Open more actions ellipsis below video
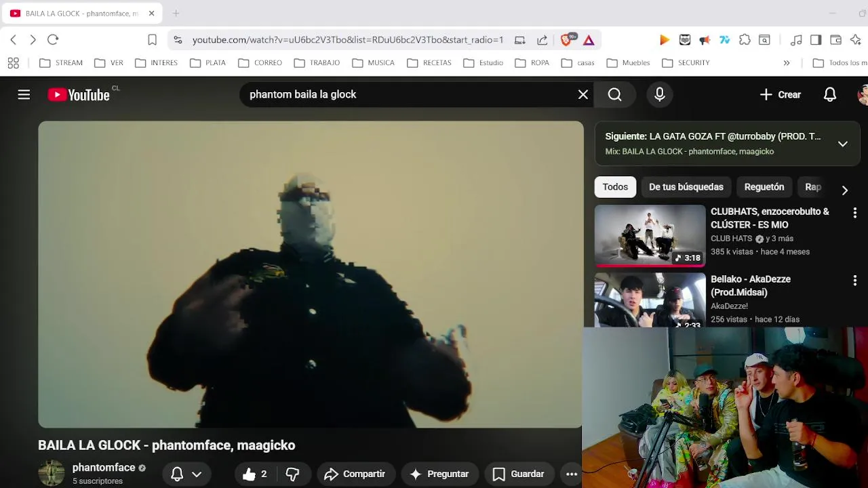The width and height of the screenshot is (868, 488). [572, 474]
